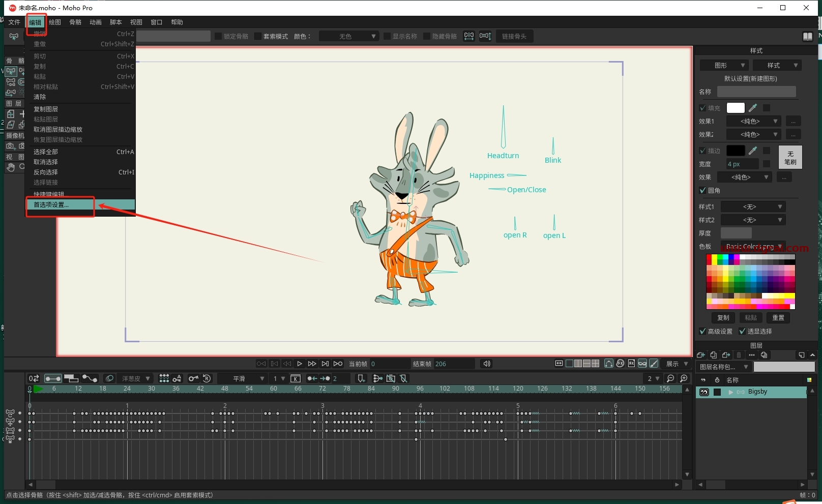
Task: Click the brush no-brush (无笔刷) button
Action: click(790, 158)
